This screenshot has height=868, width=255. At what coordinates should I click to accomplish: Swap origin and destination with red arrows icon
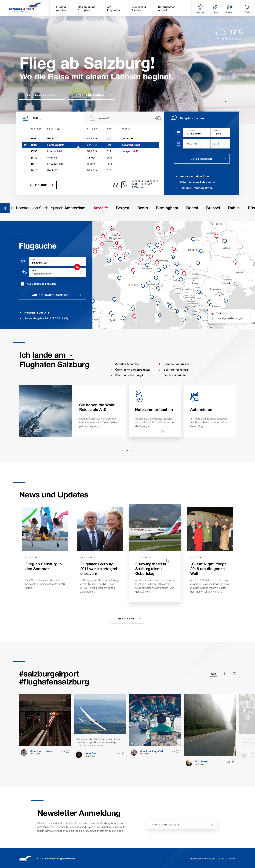click(x=77, y=267)
